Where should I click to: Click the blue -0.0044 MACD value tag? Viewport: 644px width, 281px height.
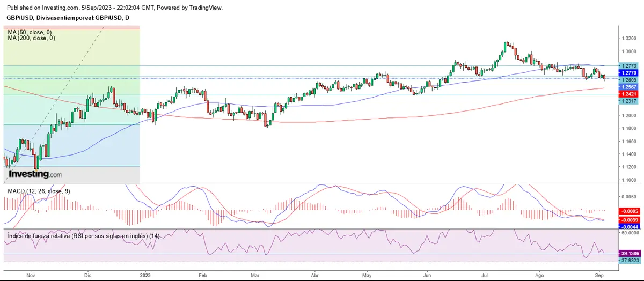click(x=628, y=226)
